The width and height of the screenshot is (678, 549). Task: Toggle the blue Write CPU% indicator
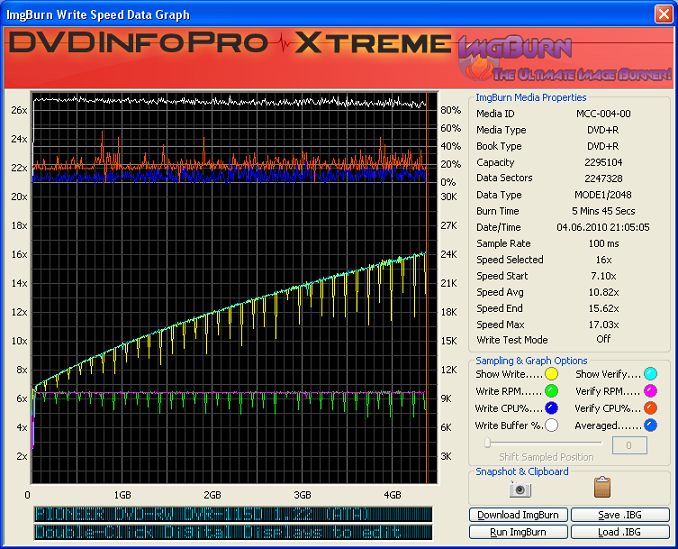pyautogui.click(x=551, y=408)
